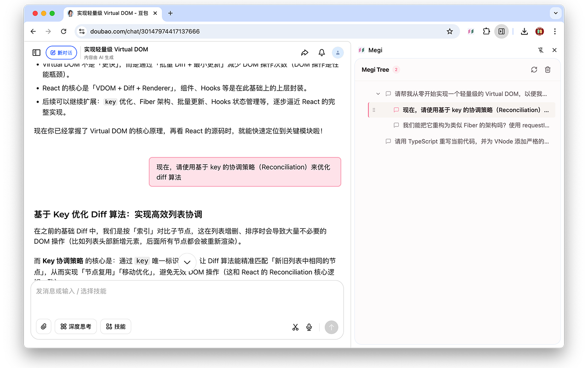Image resolution: width=588 pixels, height=368 pixels.
Task: Open the notifications bell icon
Action: (x=322, y=52)
